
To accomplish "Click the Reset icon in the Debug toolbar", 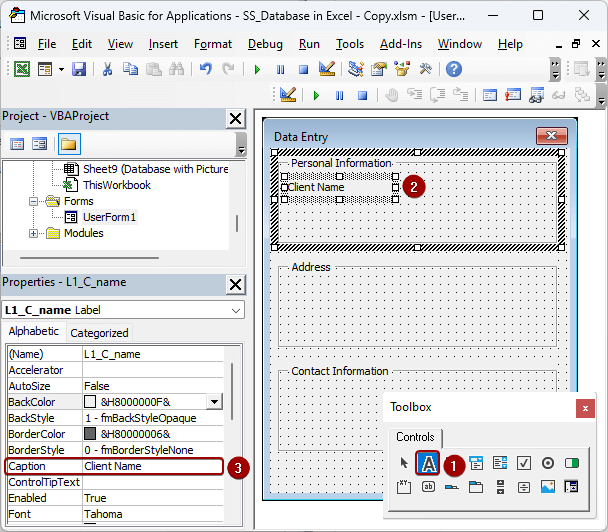I will point(363,95).
